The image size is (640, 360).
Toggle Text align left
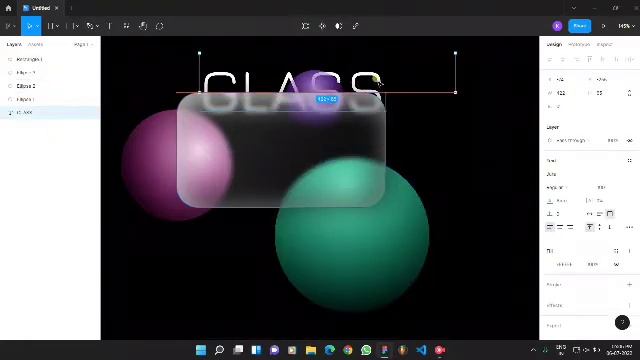point(550,227)
